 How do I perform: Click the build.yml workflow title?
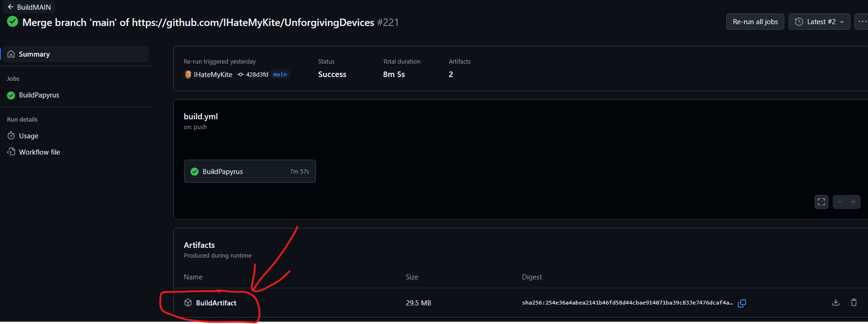pos(201,117)
